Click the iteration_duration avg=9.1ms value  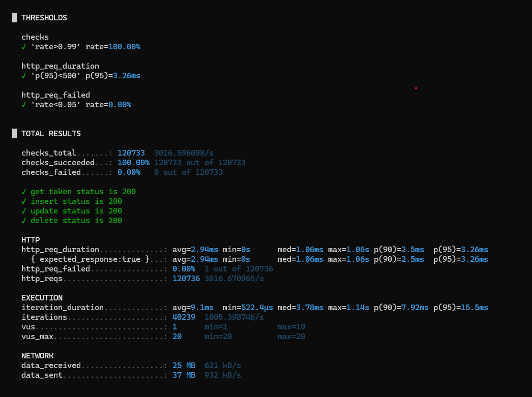point(193,308)
